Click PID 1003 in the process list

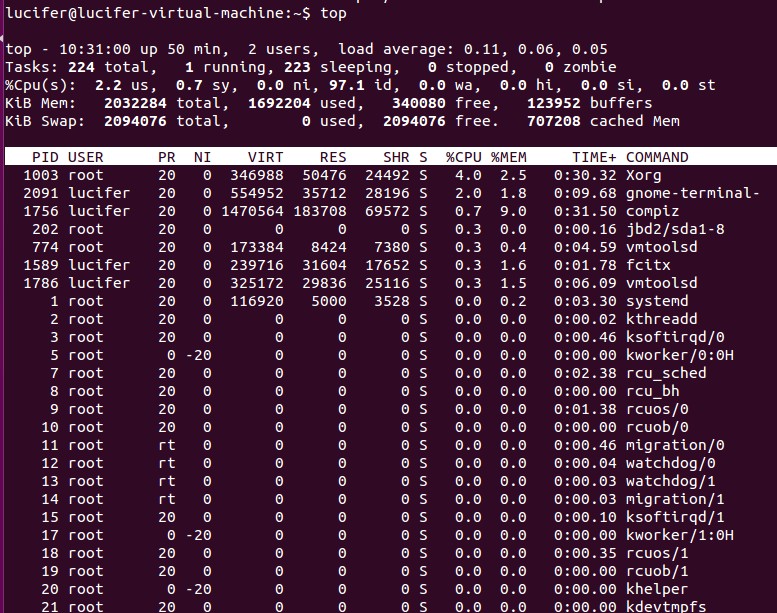41,175
